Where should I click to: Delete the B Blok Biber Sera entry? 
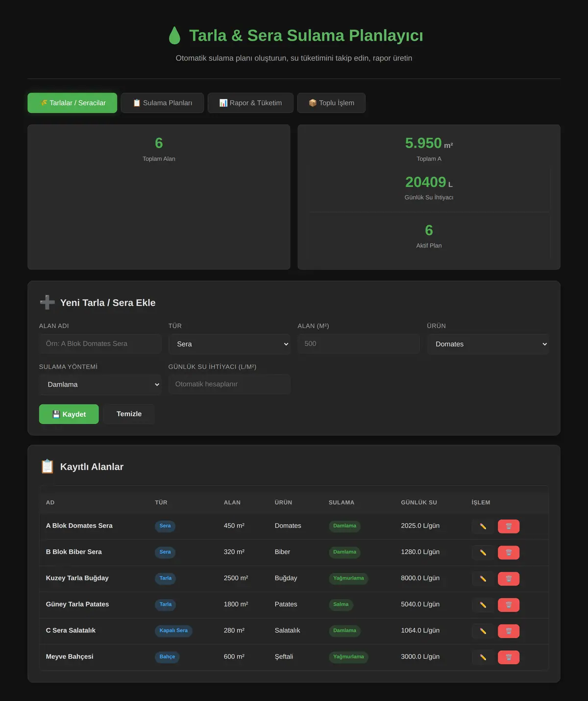(x=509, y=553)
